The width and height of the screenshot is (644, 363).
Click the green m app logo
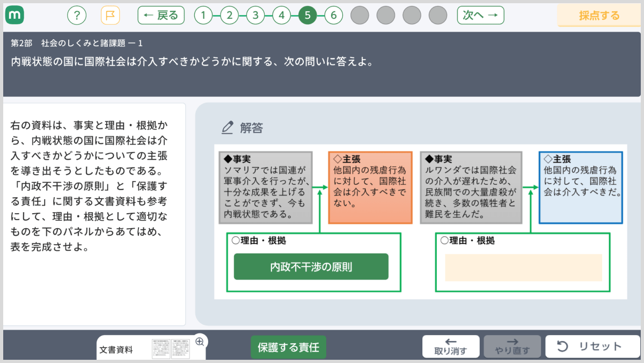tap(15, 16)
